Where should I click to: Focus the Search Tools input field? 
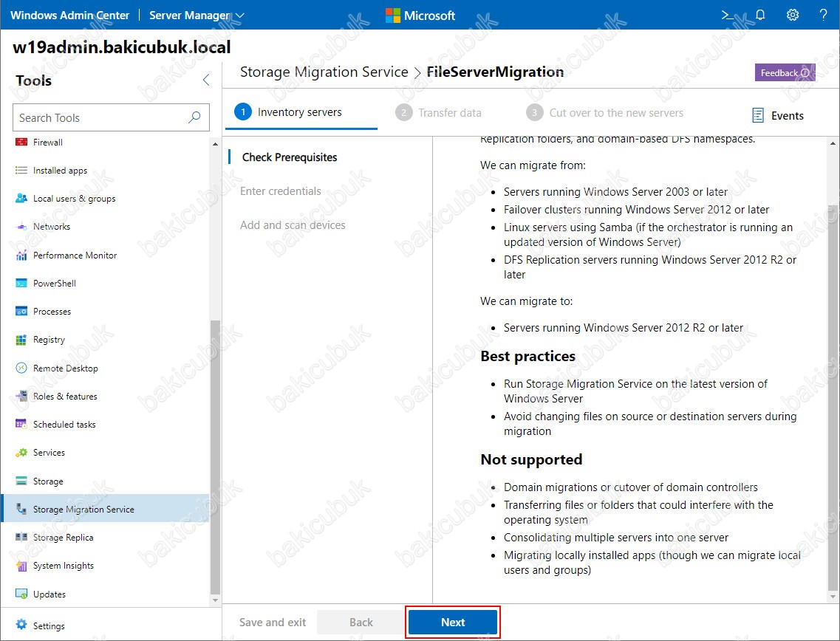(111, 117)
